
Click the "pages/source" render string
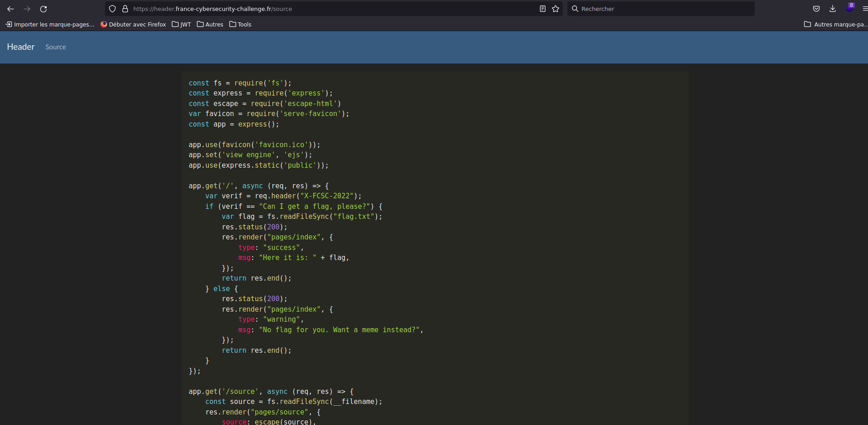point(280,412)
